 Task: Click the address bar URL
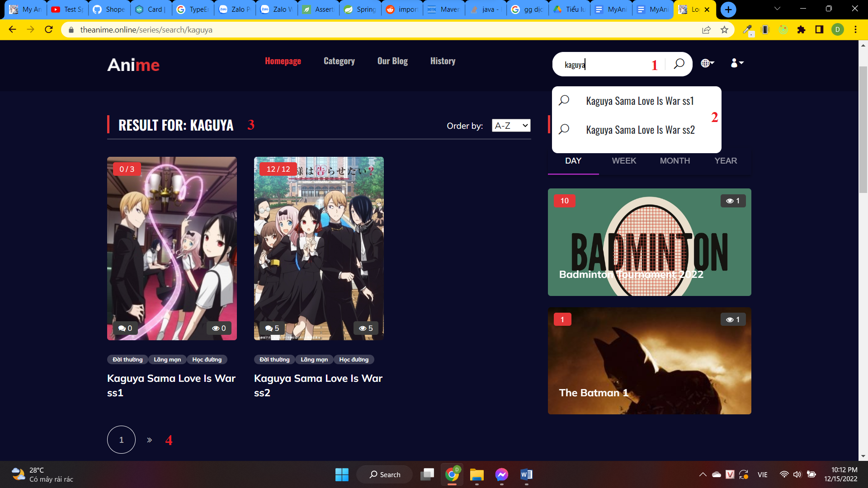point(146,30)
